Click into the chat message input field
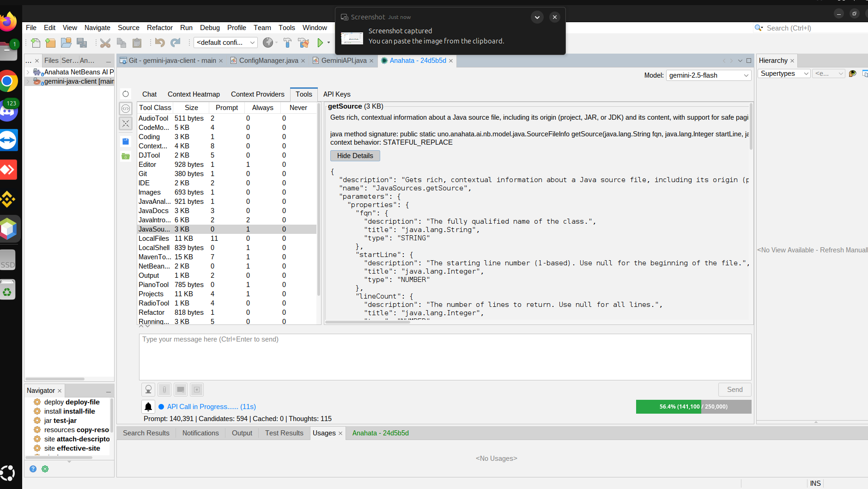Image resolution: width=868 pixels, height=489 pixels. tap(445, 357)
